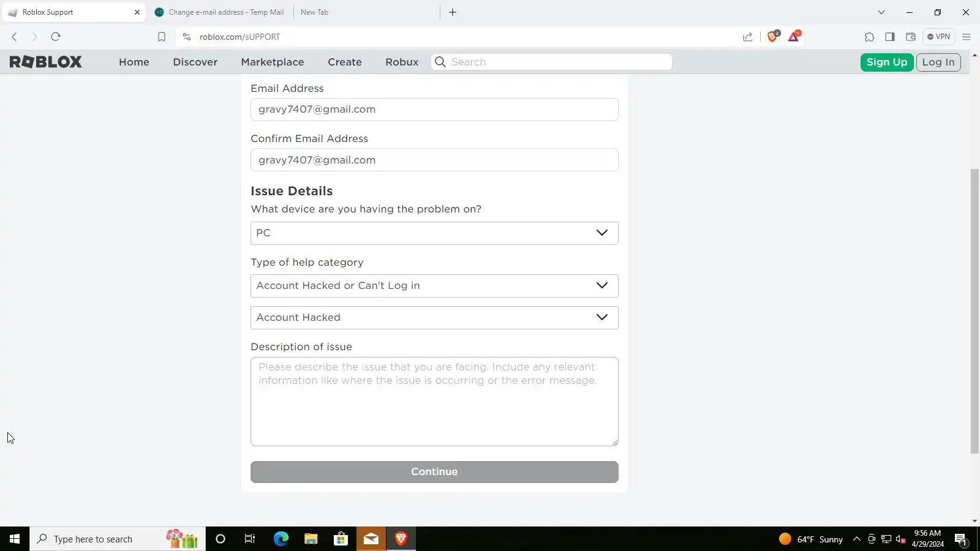Open Microsoft Store from the taskbar
The width and height of the screenshot is (980, 551).
click(x=341, y=539)
